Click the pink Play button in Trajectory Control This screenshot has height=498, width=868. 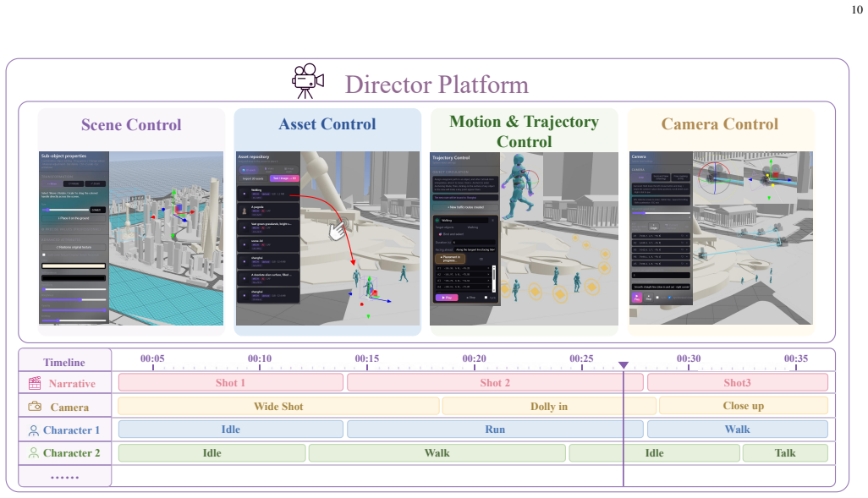[x=446, y=298]
